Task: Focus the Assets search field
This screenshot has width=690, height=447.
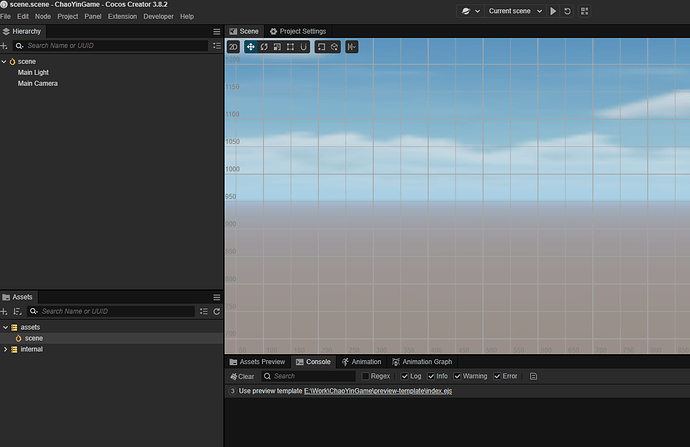Action: pos(117,311)
